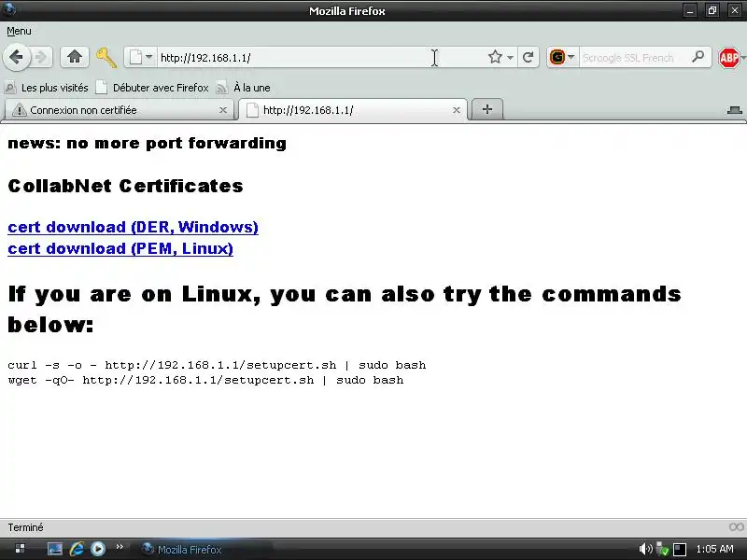Image resolution: width=747 pixels, height=560 pixels.
Task: Open the search engine selector dropdown arrow
Action: [x=571, y=57]
